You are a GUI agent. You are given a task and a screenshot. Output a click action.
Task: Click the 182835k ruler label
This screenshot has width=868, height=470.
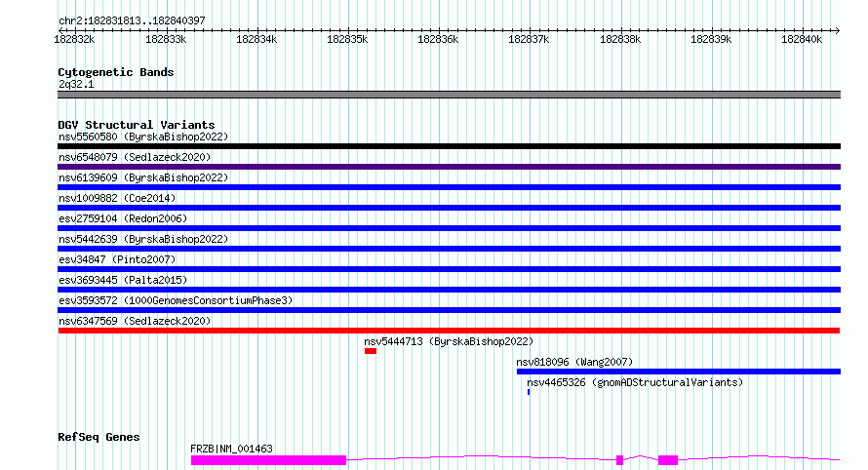click(x=347, y=39)
